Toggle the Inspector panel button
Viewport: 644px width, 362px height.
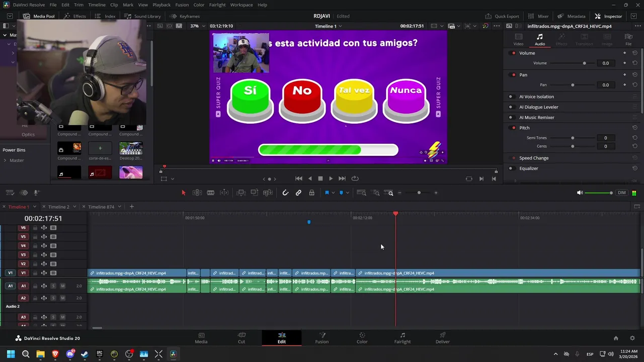[608, 16]
